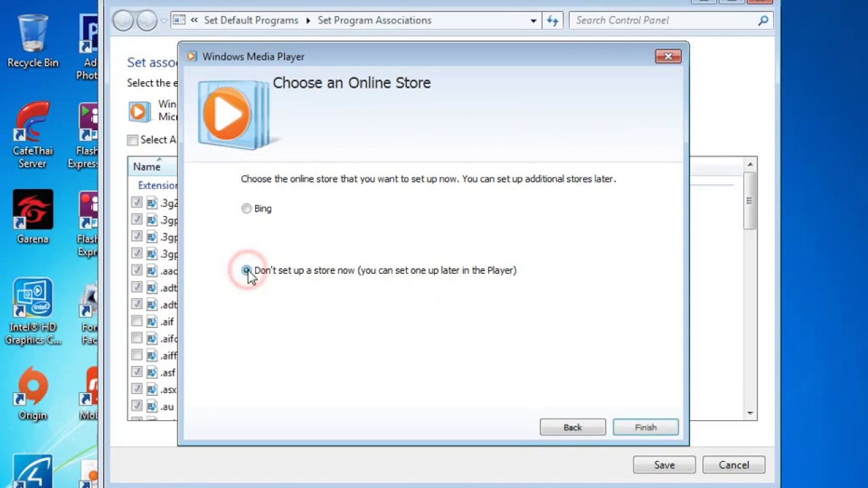
Task: Click the file type icon for .aiff
Action: point(152,355)
